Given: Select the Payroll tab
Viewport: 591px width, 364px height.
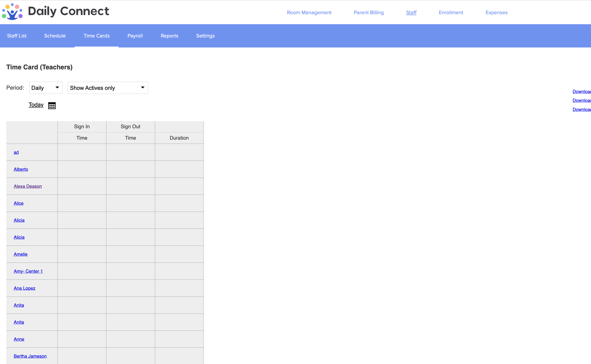Looking at the screenshot, I should click(x=135, y=36).
